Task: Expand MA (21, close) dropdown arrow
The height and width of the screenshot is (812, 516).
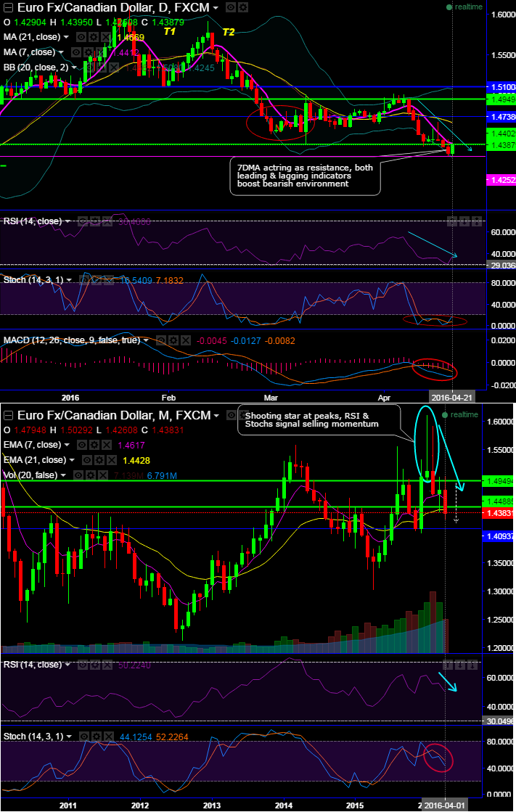Action: 66,38
